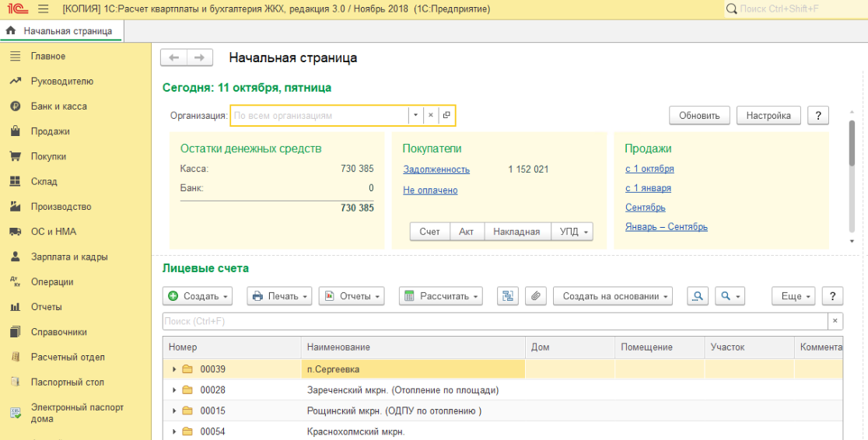Open Отчеты section in sidebar
Screen dimensions: 868x440
click(x=47, y=307)
